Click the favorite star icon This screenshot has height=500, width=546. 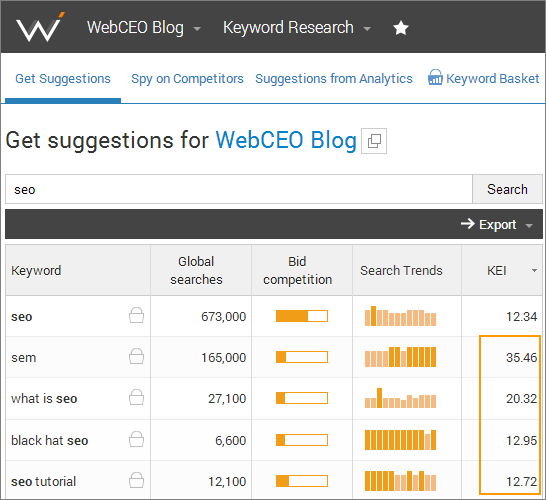(400, 28)
